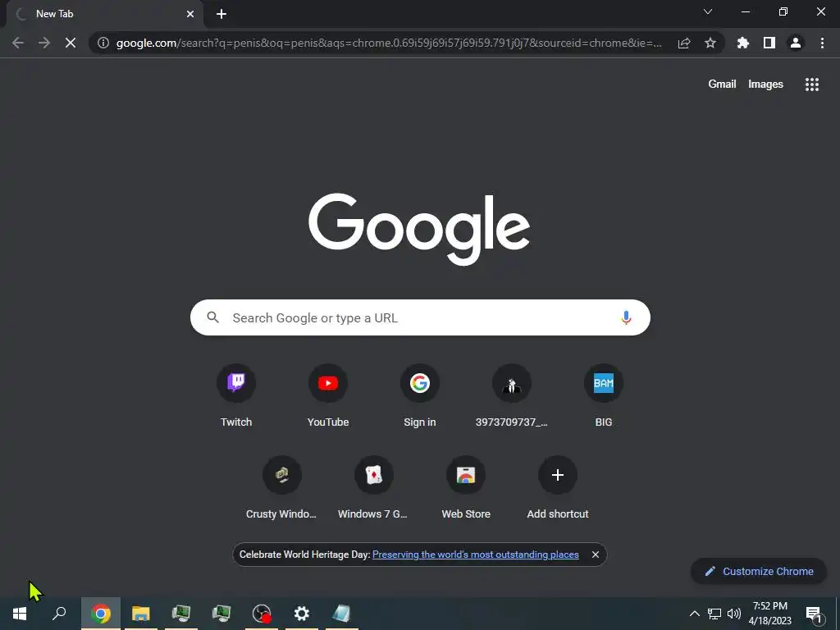The width and height of the screenshot is (840, 630).
Task: Click the Google logo
Action: pos(419,230)
